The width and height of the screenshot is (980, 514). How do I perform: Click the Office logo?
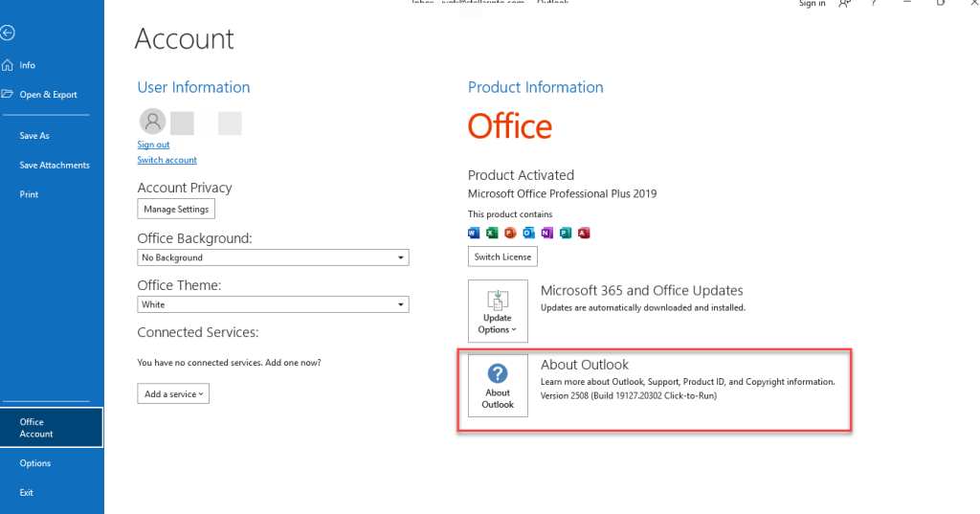510,126
